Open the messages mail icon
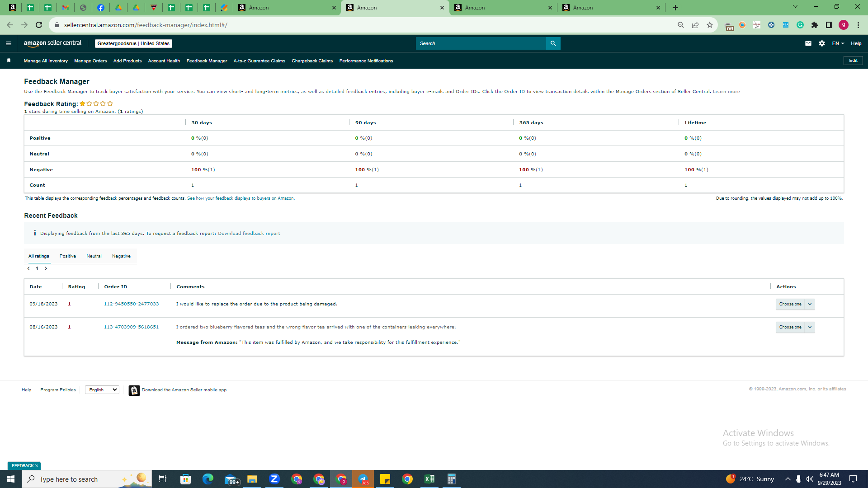 click(x=808, y=43)
